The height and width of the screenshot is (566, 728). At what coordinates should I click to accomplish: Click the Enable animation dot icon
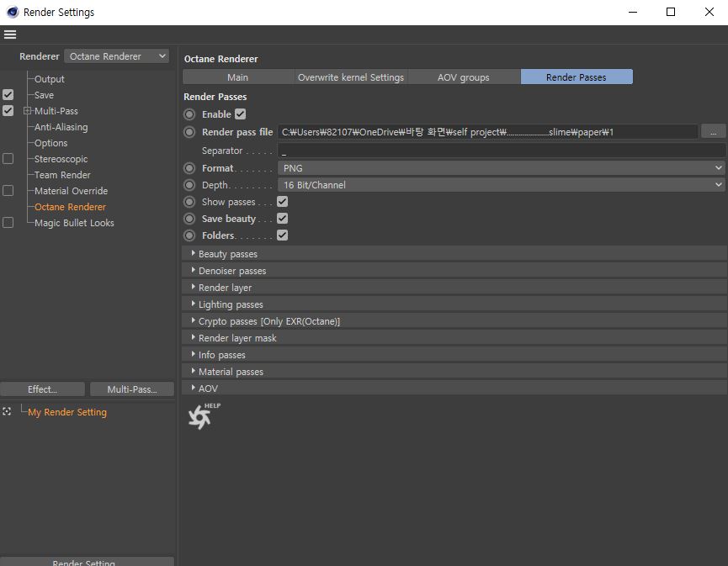(189, 114)
